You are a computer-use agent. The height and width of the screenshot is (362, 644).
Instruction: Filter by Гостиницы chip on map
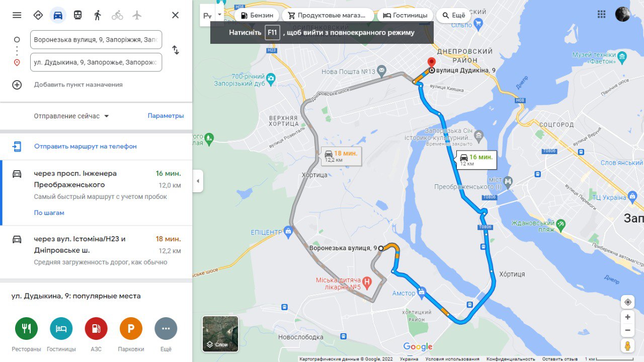tap(405, 15)
